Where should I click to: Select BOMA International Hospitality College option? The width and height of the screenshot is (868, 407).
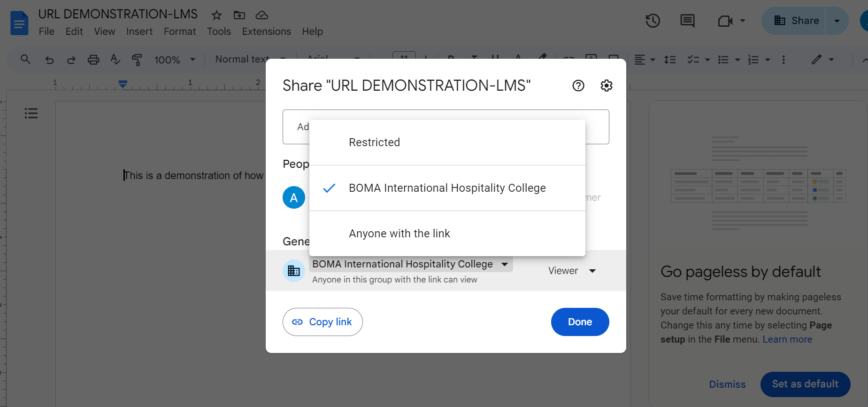pos(447,188)
